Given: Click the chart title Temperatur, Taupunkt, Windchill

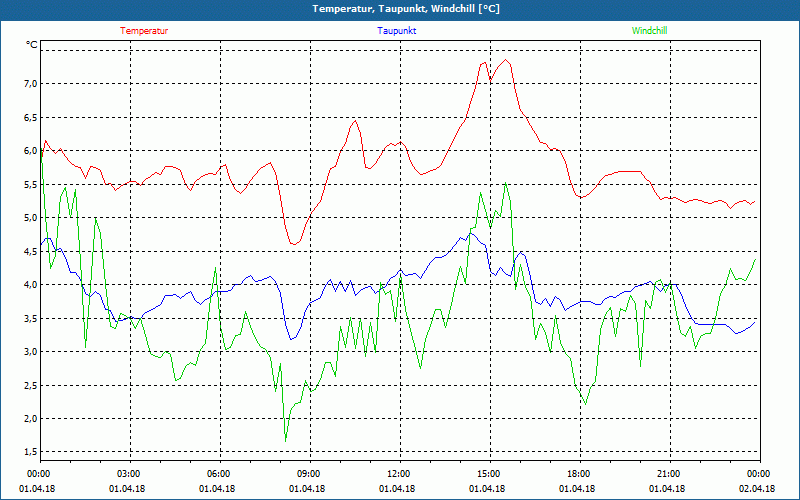Looking at the screenshot, I should click(x=406, y=9).
